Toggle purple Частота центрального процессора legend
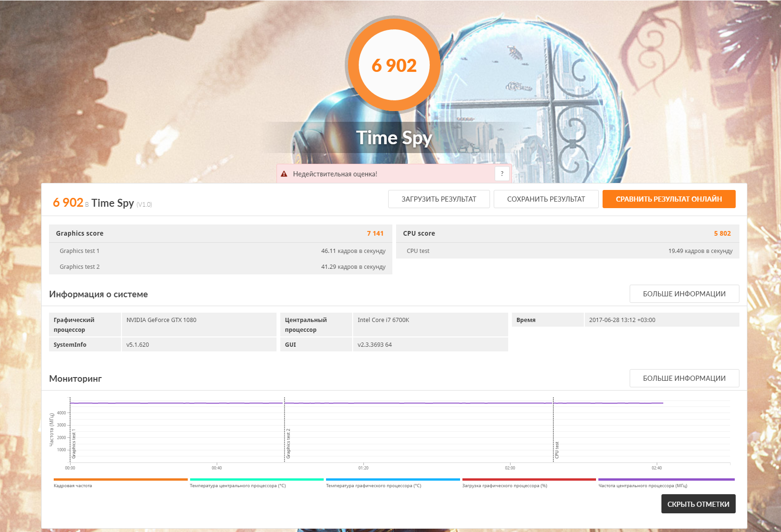Viewport: 781px width, 532px height. tap(666, 483)
